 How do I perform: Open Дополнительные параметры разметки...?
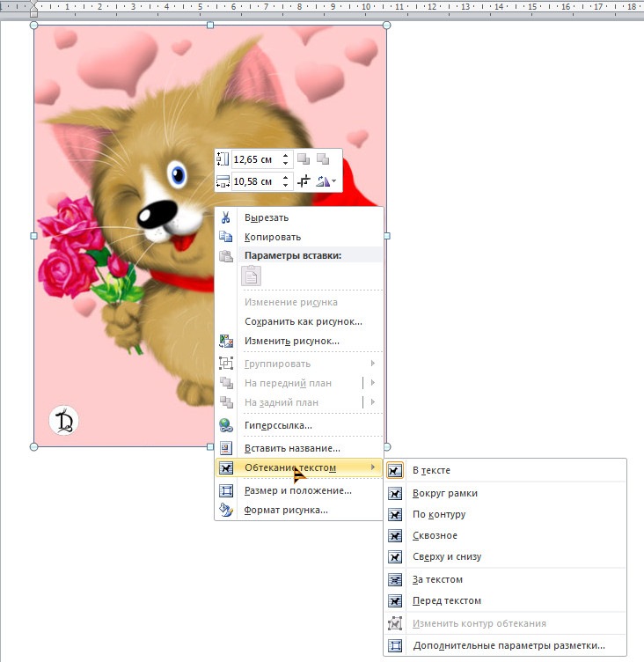click(x=505, y=645)
